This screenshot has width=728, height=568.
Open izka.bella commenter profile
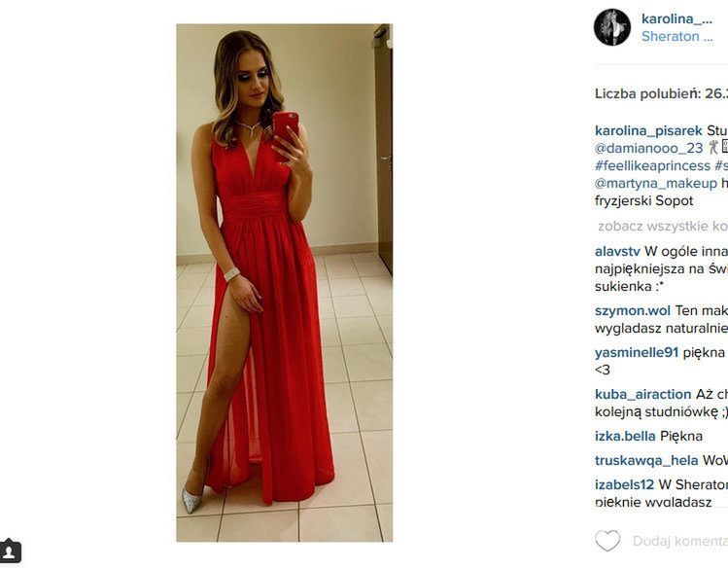click(x=625, y=436)
